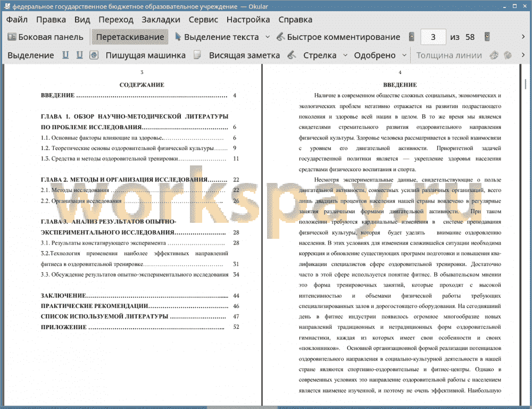This screenshot has height=409, width=532.
Task: Click the Okular app icon in title bar
Action: [6, 6]
